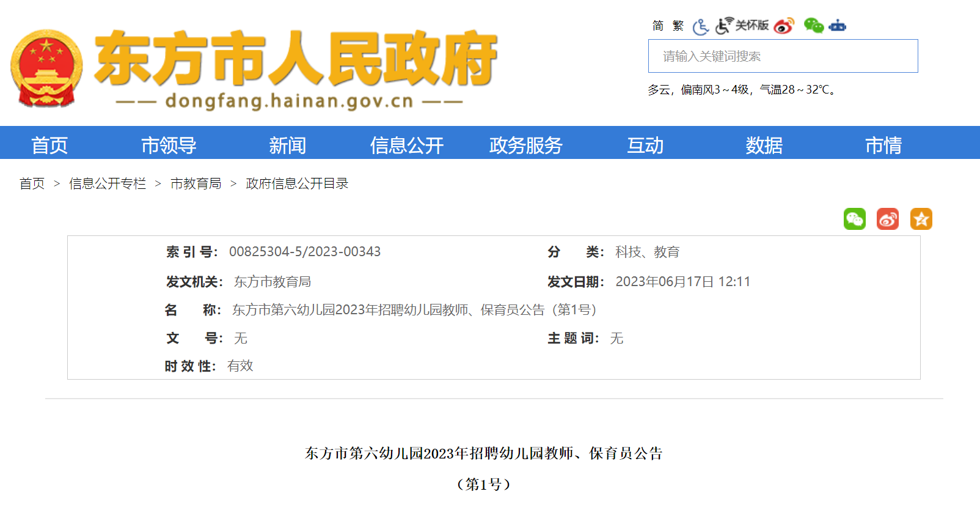Go to 市教育局 breadcrumb link

click(196, 183)
